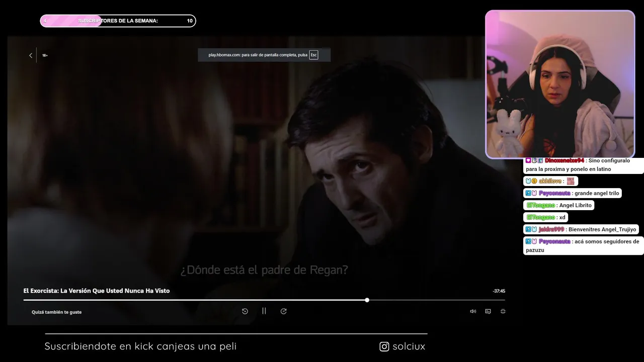Go back with the left arrow icon
Screen dimensions: 644x362
pos(31,55)
